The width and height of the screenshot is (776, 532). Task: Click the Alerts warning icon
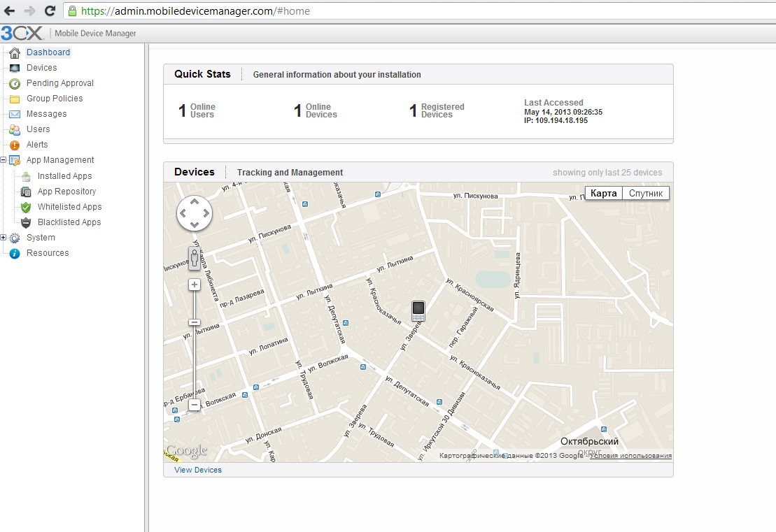pos(14,145)
